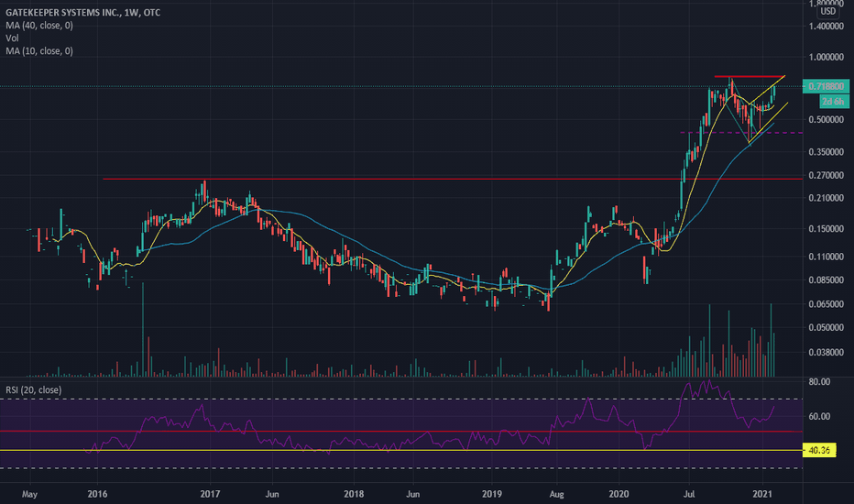Click the 80.00 RSI axis label
The image size is (854, 504).
tap(820, 382)
